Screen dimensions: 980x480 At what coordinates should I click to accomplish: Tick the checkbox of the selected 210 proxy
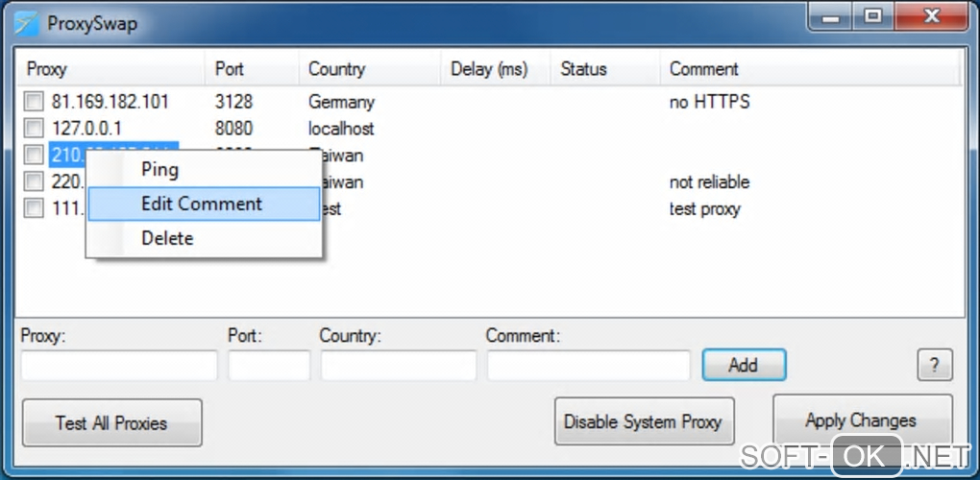tap(33, 155)
